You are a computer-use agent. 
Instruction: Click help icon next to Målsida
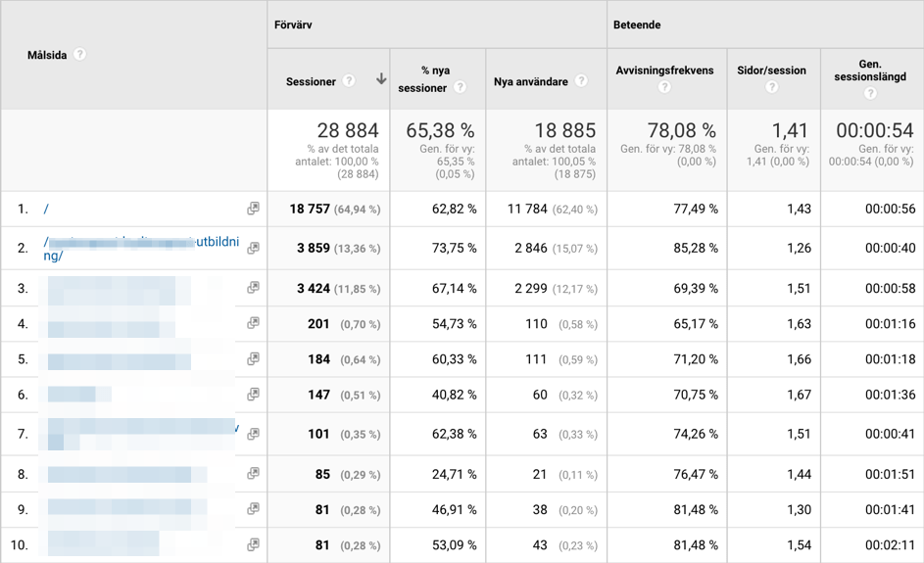(x=79, y=54)
